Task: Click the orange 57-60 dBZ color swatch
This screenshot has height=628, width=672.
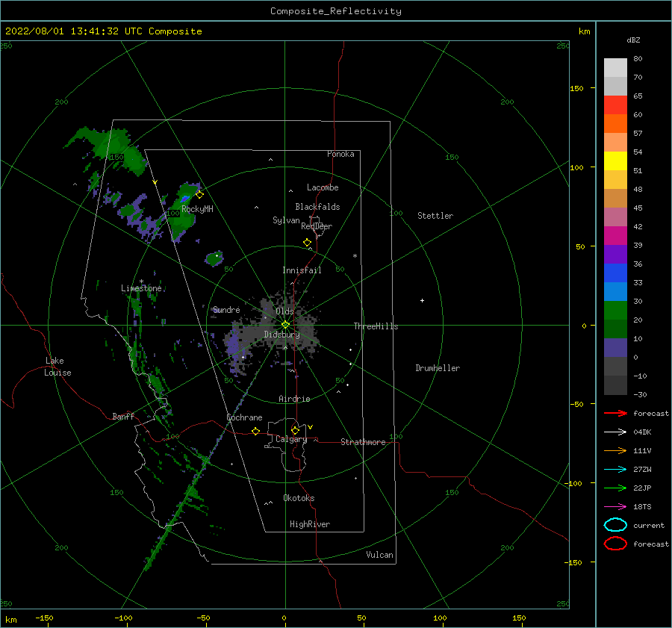Action: tap(615, 124)
